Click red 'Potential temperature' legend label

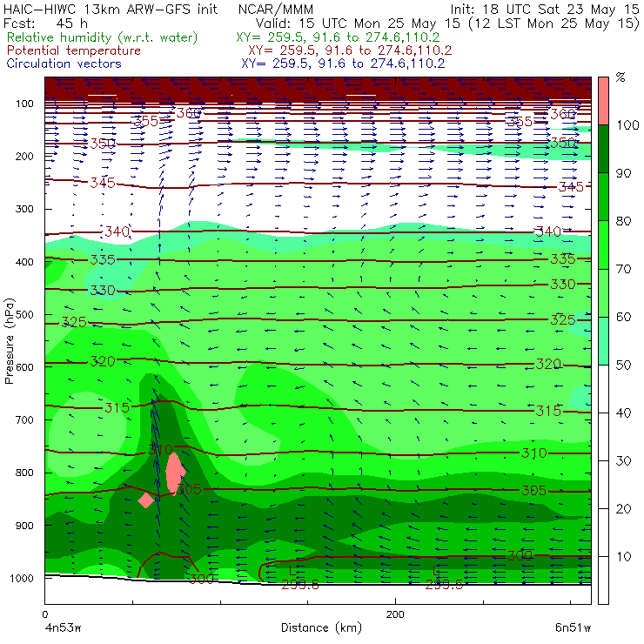coord(74,50)
